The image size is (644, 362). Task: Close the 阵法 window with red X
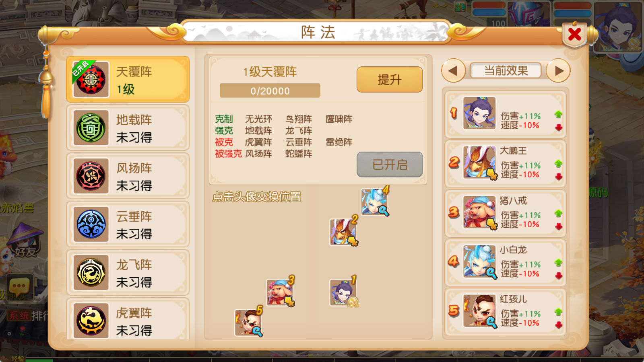(574, 35)
